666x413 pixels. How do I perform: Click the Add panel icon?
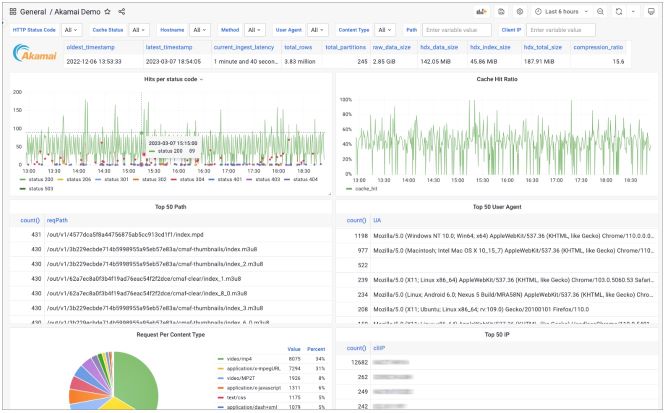pyautogui.click(x=481, y=11)
